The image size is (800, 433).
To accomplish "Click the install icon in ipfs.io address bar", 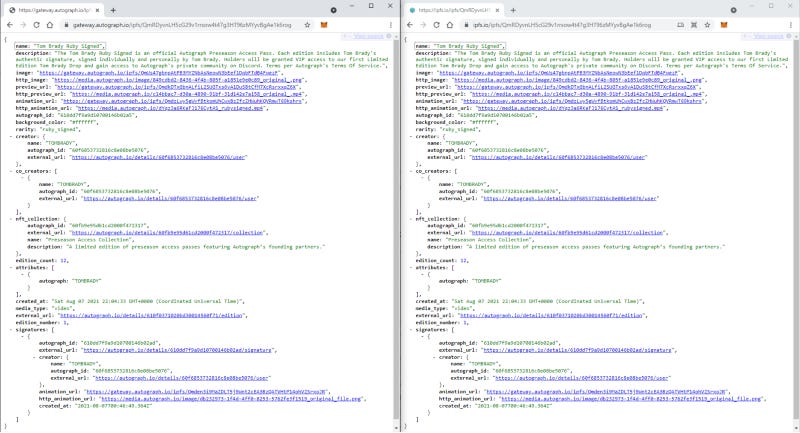I will coord(681,24).
